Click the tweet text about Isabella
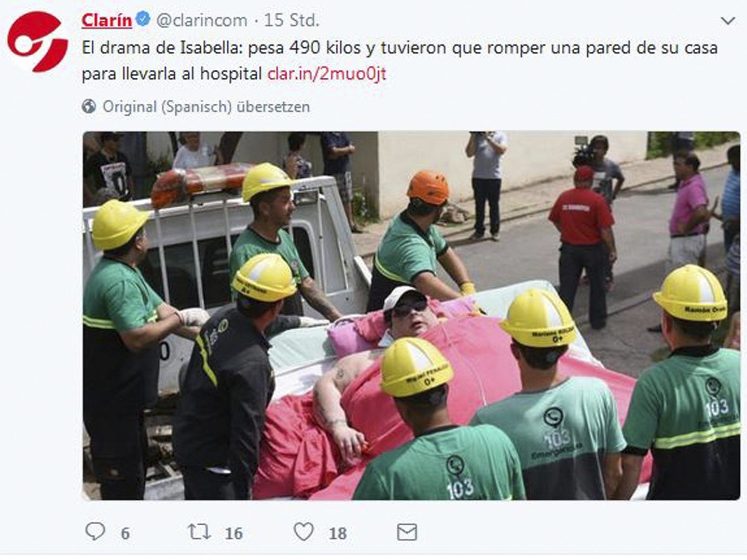 click(399, 61)
